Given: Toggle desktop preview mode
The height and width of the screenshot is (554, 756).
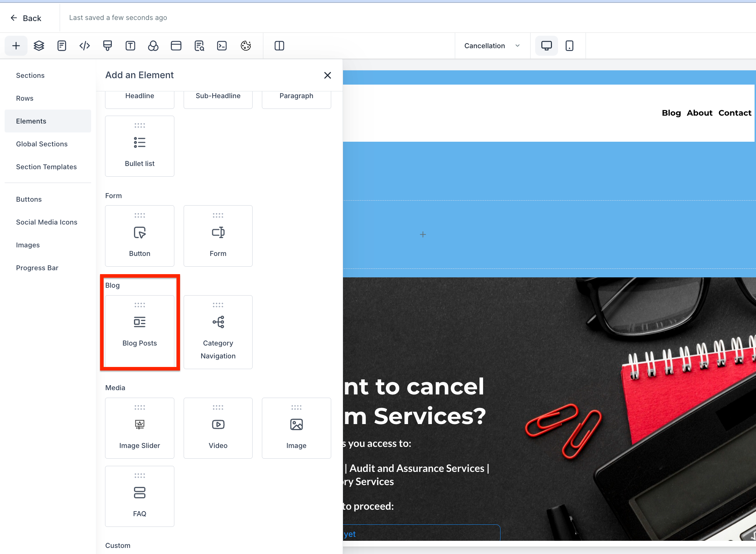Looking at the screenshot, I should (x=546, y=46).
